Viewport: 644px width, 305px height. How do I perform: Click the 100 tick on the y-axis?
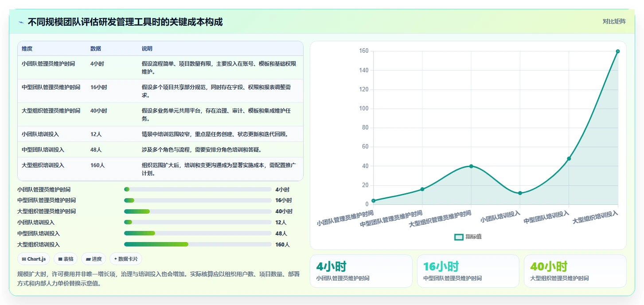(x=364, y=109)
